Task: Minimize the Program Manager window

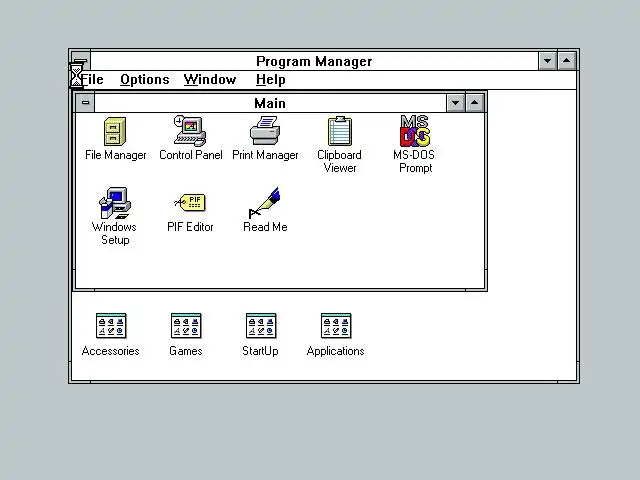Action: point(547,61)
